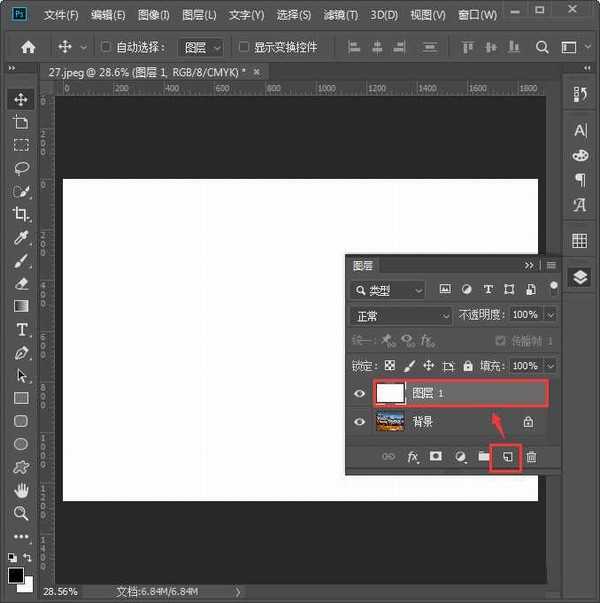This screenshot has height=603, width=600.
Task: Enable the 自动选择 checkbox
Action: 106,47
